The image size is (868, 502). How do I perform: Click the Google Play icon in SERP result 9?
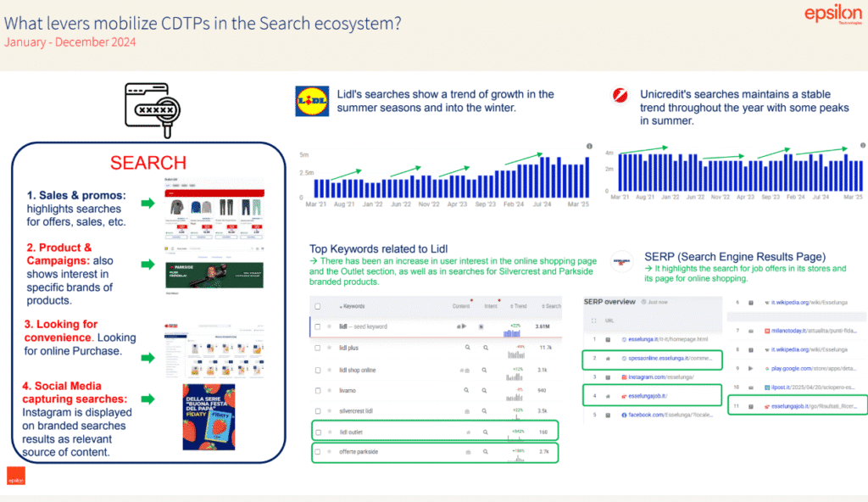point(767,369)
